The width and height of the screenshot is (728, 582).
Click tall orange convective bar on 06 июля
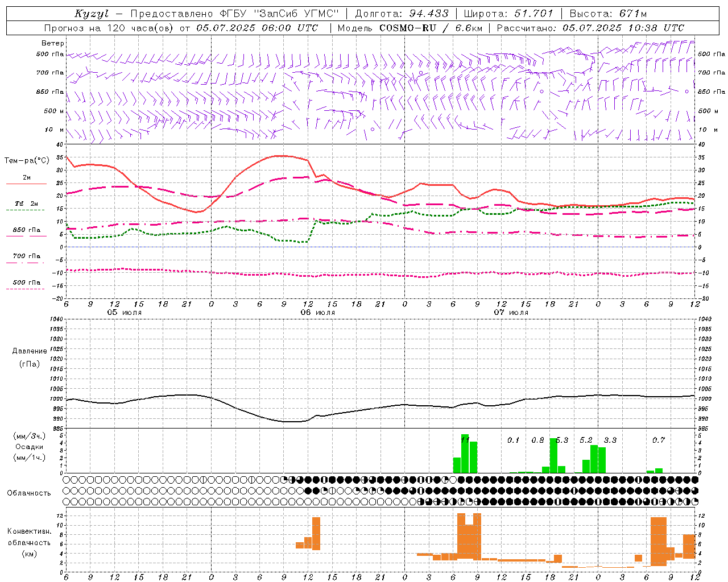point(316,534)
